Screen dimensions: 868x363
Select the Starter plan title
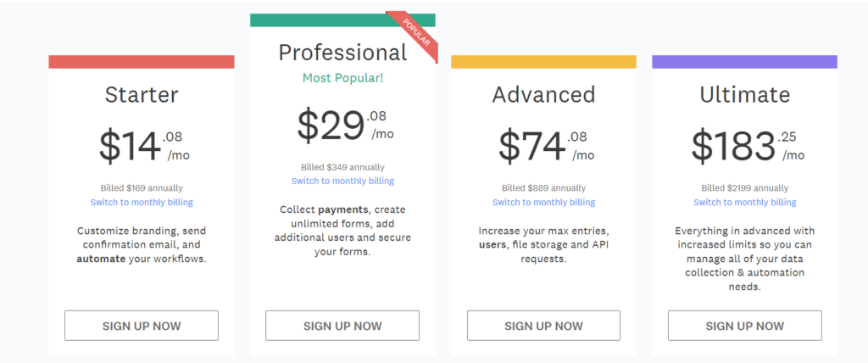142,94
